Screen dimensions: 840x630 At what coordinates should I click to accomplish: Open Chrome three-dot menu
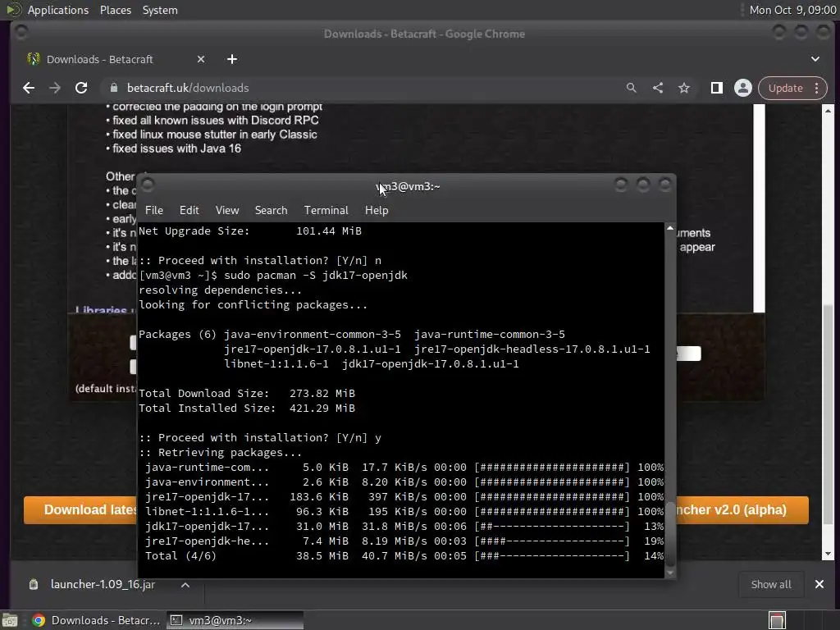pyautogui.click(x=816, y=88)
